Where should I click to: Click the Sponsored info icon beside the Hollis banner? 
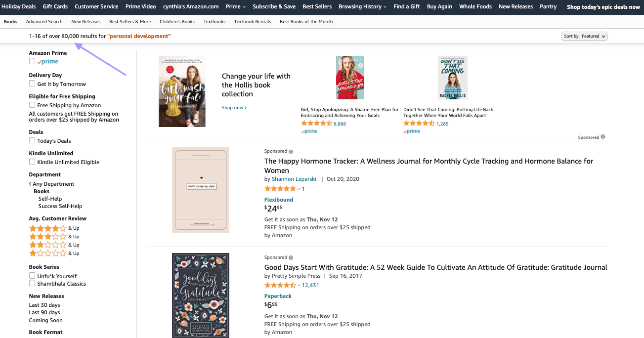[x=604, y=137]
